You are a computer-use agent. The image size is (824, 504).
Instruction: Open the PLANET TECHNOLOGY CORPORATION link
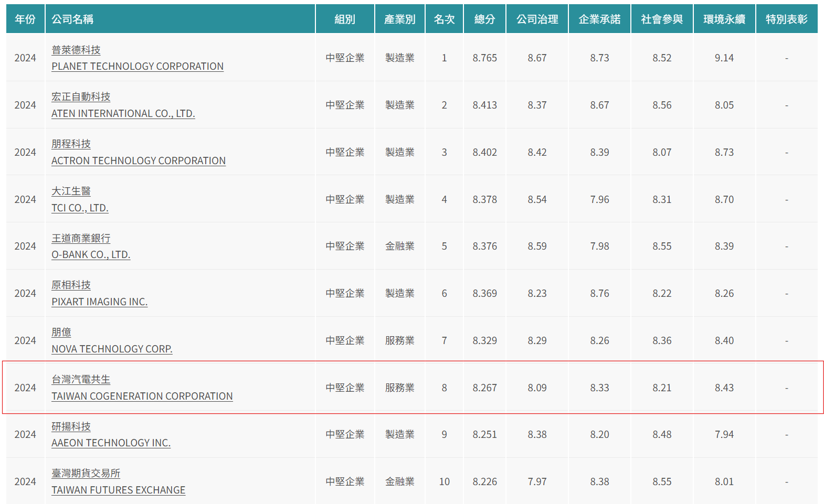tap(137, 66)
